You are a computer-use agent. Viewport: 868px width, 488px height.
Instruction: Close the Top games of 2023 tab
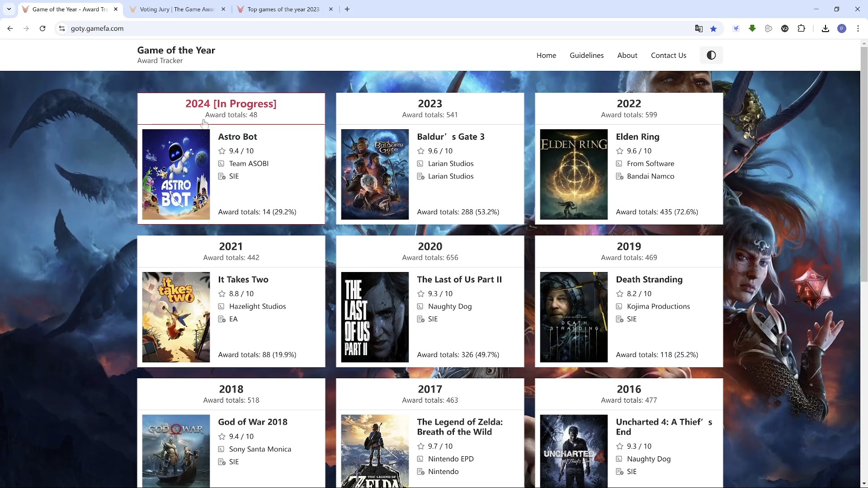tap(331, 9)
